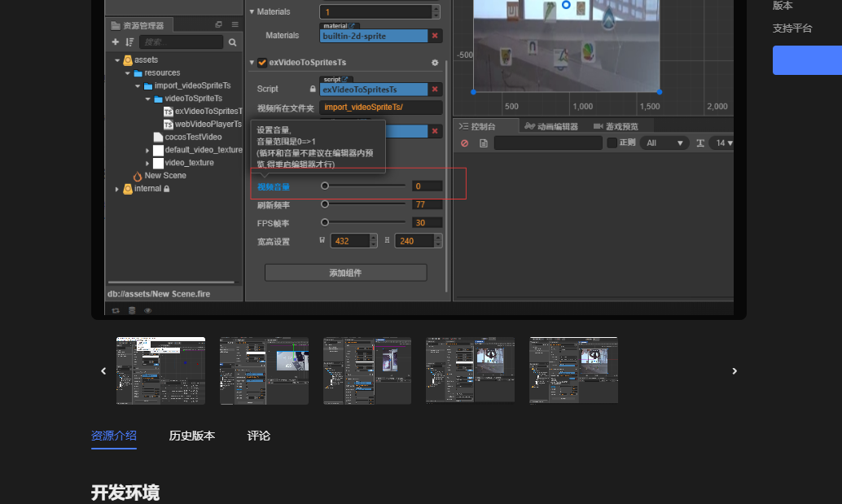Click the lock icon next to internal
The height and width of the screenshot is (504, 842).
(166, 189)
